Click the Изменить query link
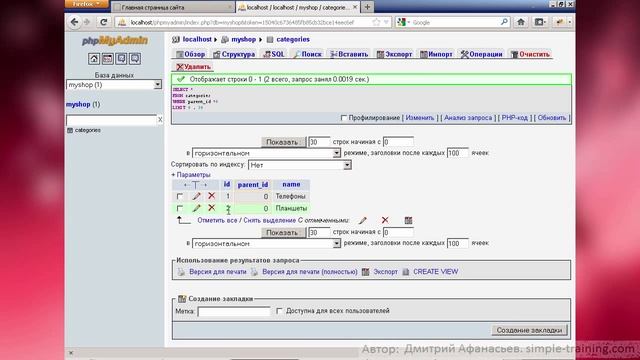 pos(420,118)
